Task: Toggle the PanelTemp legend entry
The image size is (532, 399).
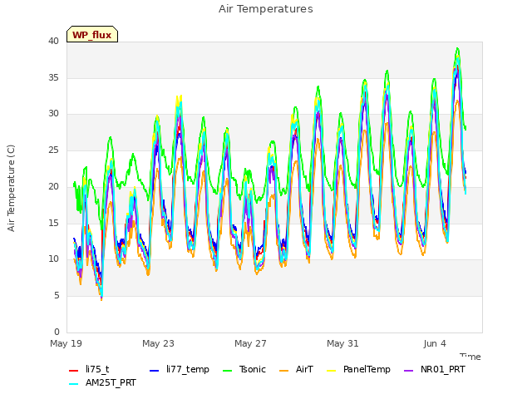Action: click(x=358, y=369)
